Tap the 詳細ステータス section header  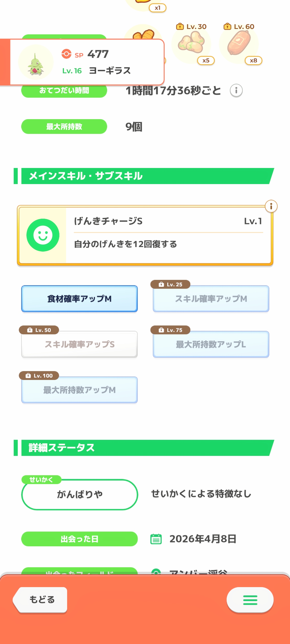click(x=145, y=448)
